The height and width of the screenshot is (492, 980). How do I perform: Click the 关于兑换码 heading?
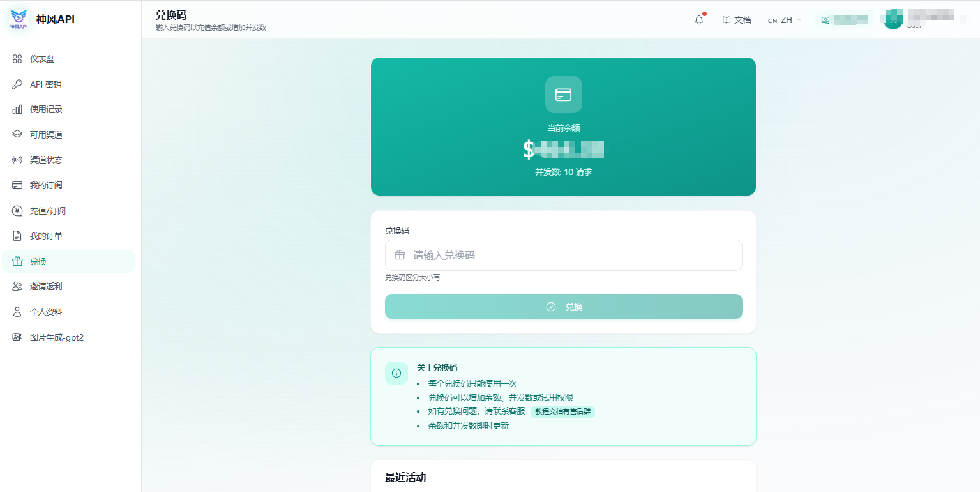(437, 367)
